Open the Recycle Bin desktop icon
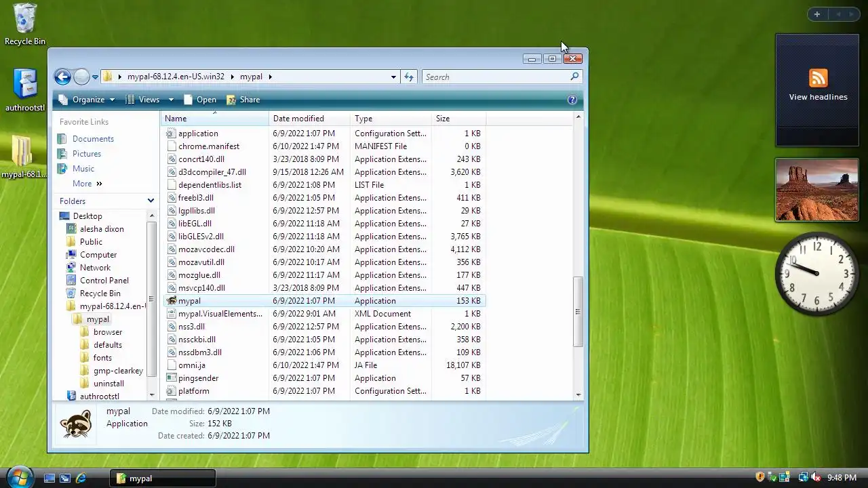868x488 pixels. [x=25, y=24]
